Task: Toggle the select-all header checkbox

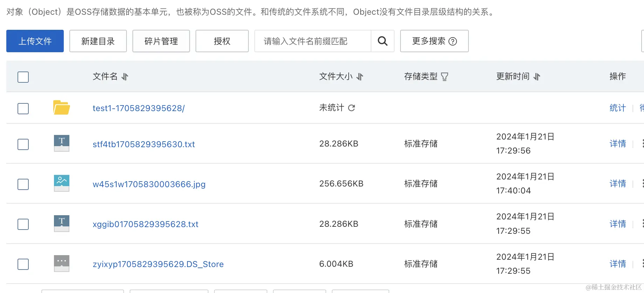Action: (x=23, y=77)
